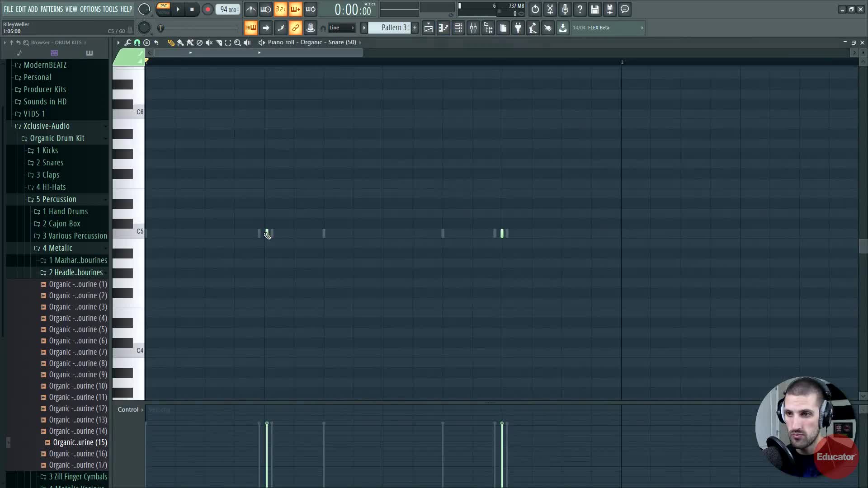Open the Channel rack icon
The height and width of the screenshot is (488, 868).
point(458,28)
